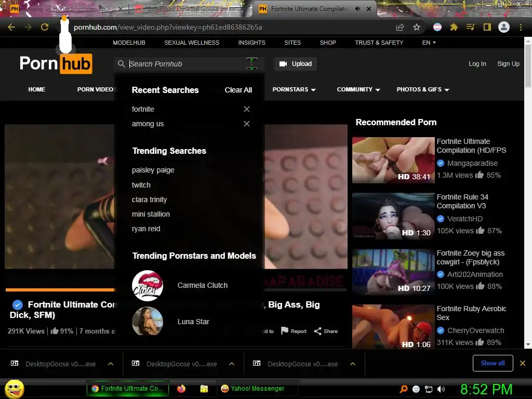Open the folder icon in the taskbar
532x399 pixels.
[204, 389]
